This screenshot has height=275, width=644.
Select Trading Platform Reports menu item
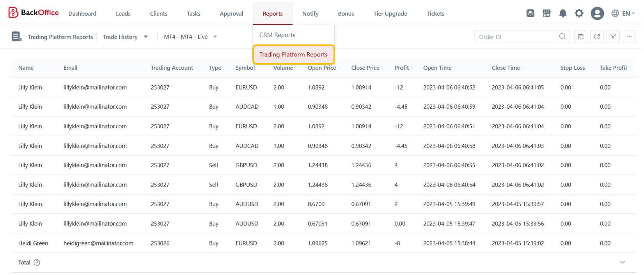[293, 55]
